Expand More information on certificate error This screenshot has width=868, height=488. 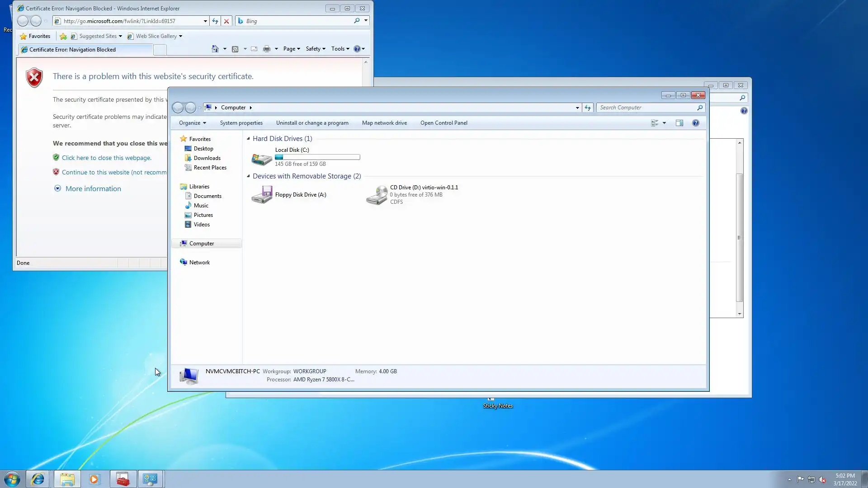[93, 189]
